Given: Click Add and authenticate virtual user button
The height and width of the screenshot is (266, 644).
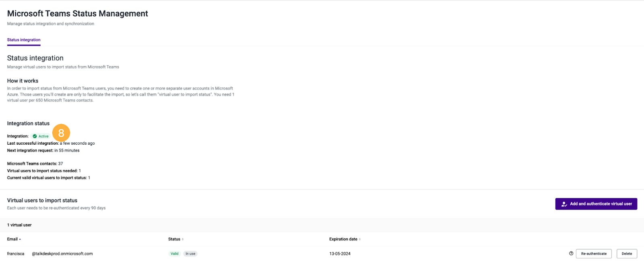Looking at the screenshot, I should pyautogui.click(x=596, y=204).
